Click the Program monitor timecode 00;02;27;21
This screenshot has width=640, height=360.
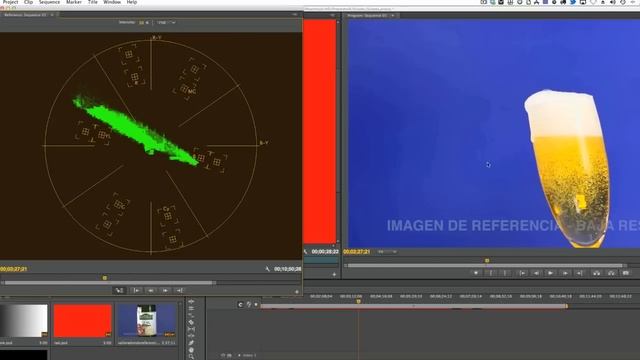point(357,252)
